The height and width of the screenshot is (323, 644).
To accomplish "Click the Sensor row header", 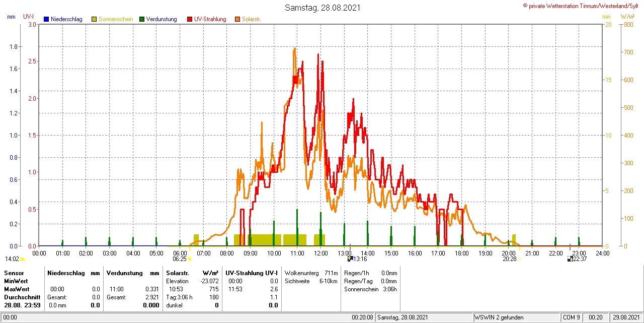I will [14, 273].
